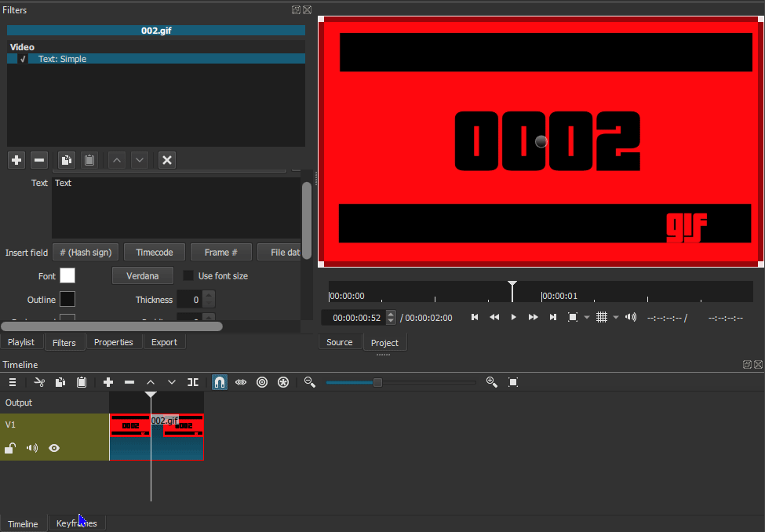Viewport: 765px width, 532px height.
Task: Insert the Timecode field into text
Action: pyautogui.click(x=154, y=253)
